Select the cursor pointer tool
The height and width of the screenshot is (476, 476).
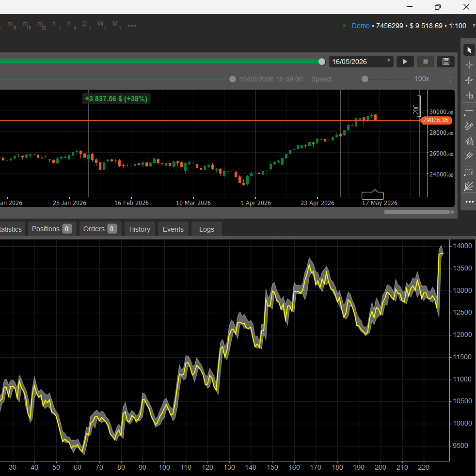click(469, 50)
